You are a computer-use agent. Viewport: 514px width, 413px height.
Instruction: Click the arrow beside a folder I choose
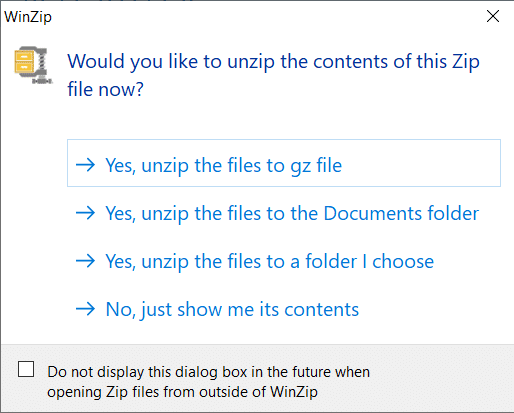tap(85, 261)
